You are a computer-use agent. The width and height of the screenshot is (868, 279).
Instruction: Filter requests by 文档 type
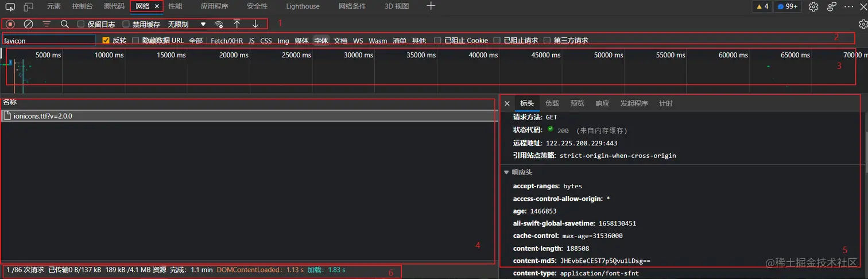[341, 41]
